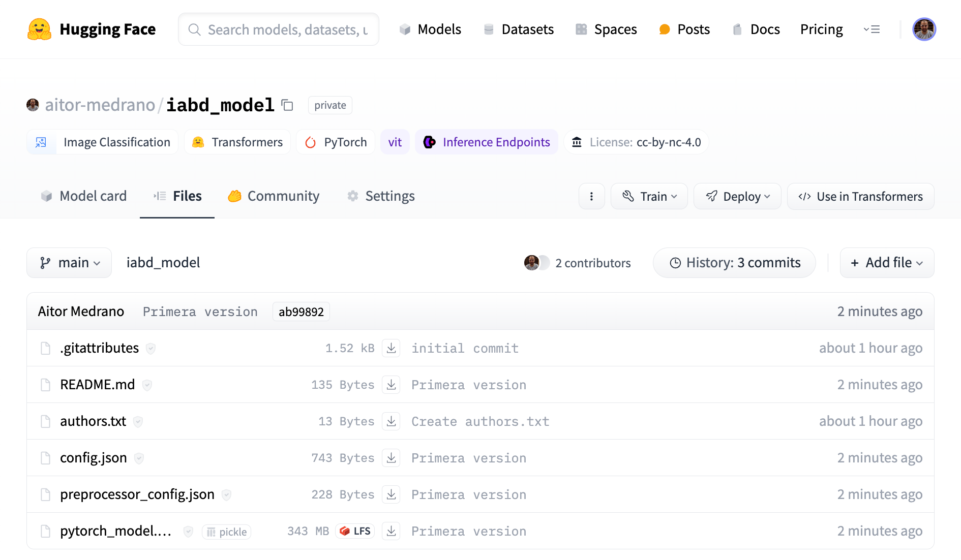Click the Image Classification tag
Screen dimensions: 961x560
tap(102, 142)
